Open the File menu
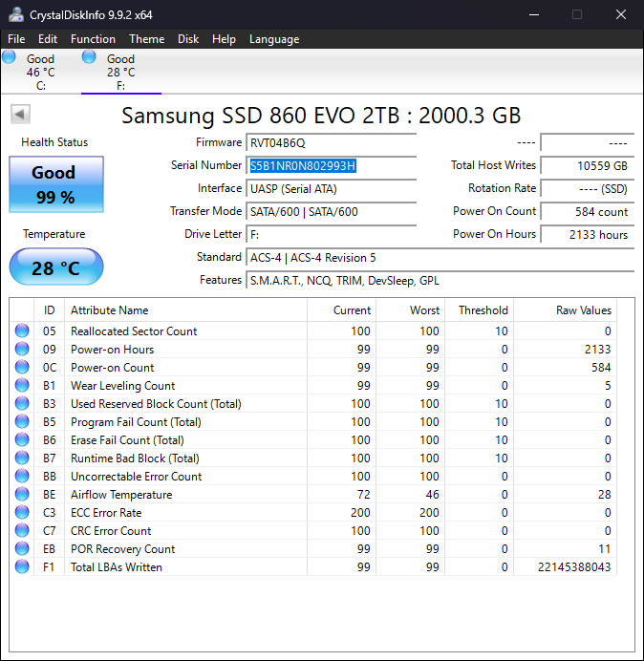 pyautogui.click(x=16, y=39)
